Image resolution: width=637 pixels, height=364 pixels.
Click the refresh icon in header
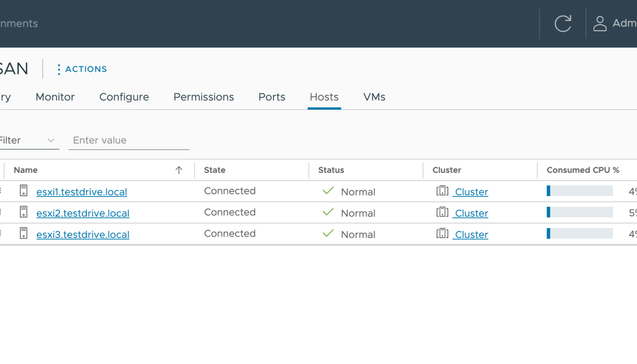click(x=562, y=24)
